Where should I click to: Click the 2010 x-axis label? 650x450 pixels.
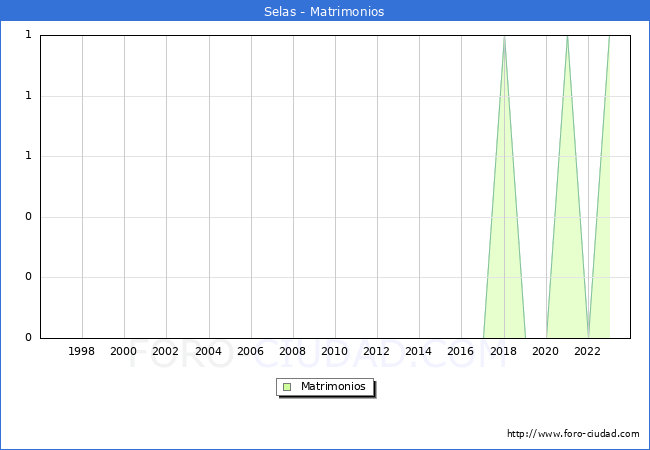point(335,351)
